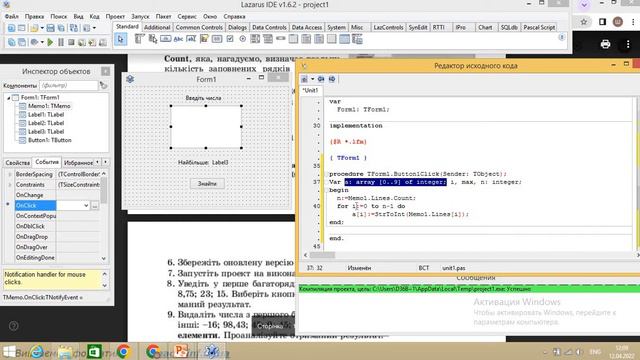Clear the component filter in Object Inspector
The height and width of the screenshot is (360, 640).
[x=103, y=85]
